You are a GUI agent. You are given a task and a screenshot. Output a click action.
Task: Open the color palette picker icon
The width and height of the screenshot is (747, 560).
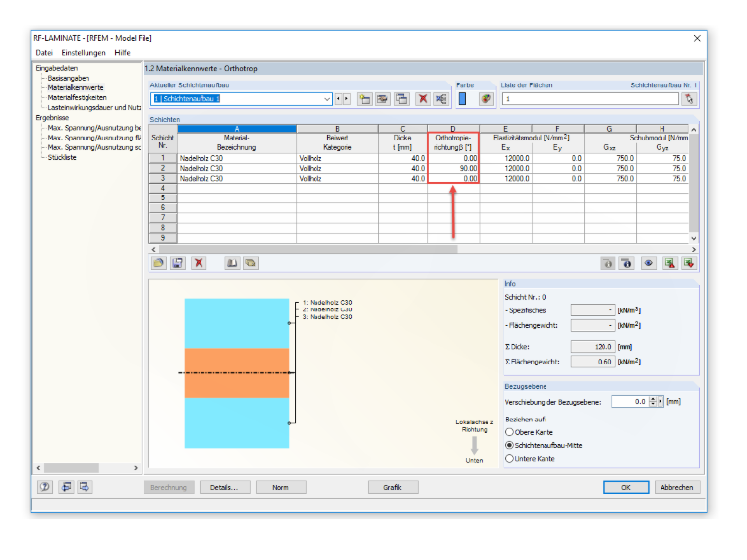[x=486, y=99]
